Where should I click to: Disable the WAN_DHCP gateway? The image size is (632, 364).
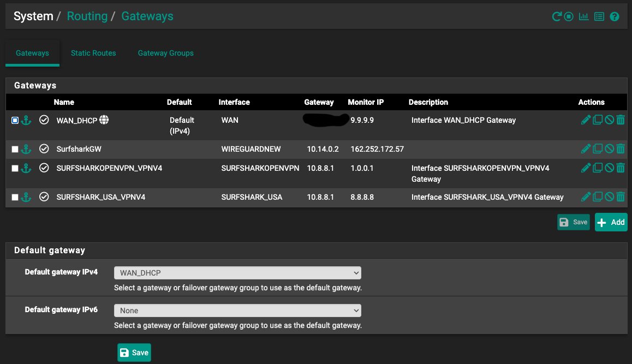(610, 120)
